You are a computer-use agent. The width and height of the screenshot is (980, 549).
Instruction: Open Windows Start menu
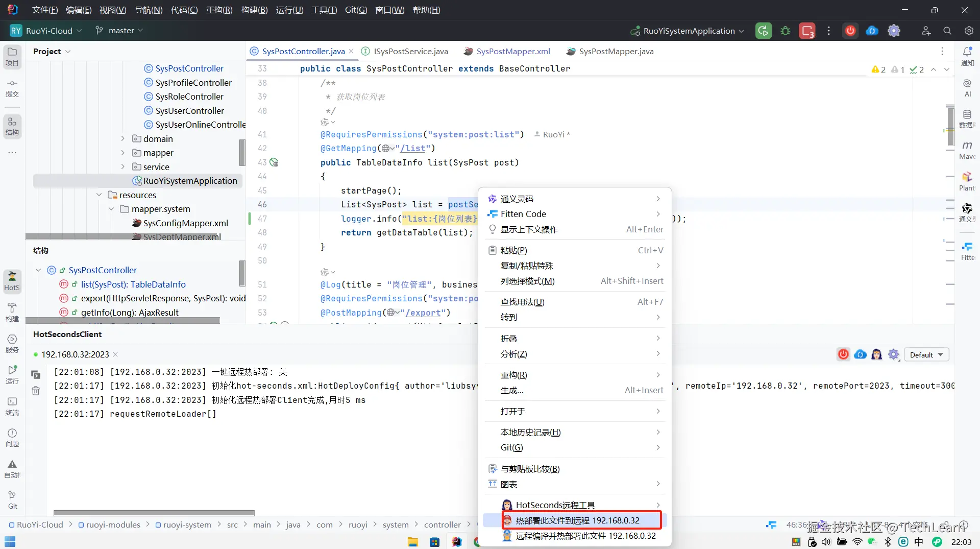tap(10, 541)
